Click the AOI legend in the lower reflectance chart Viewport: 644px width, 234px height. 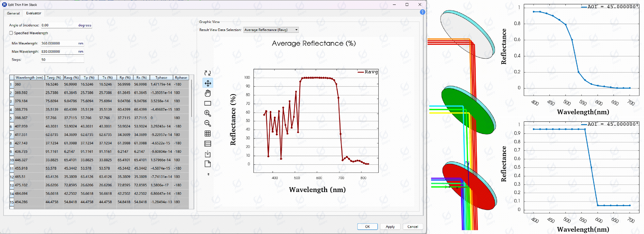[610, 124]
